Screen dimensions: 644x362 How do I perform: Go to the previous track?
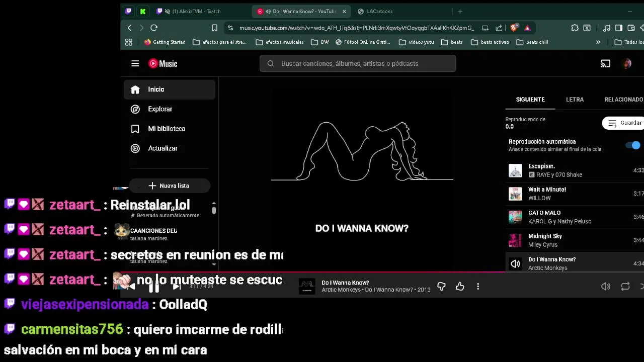click(131, 287)
